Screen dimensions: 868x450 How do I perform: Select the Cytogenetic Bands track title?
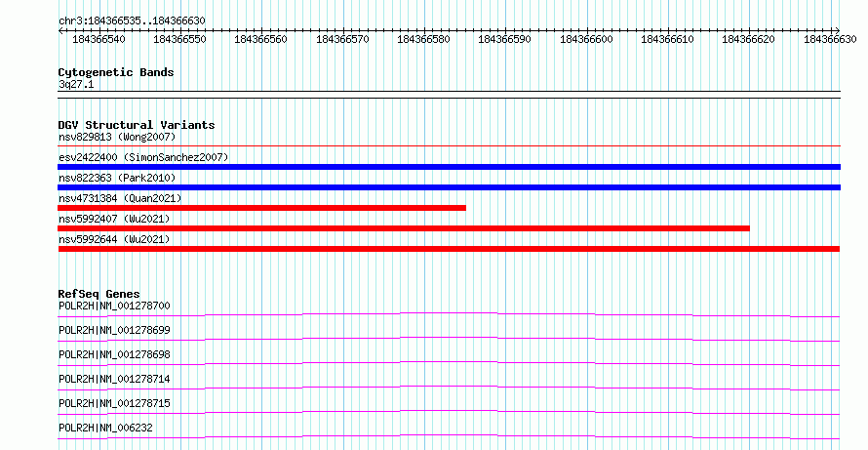tap(116, 72)
